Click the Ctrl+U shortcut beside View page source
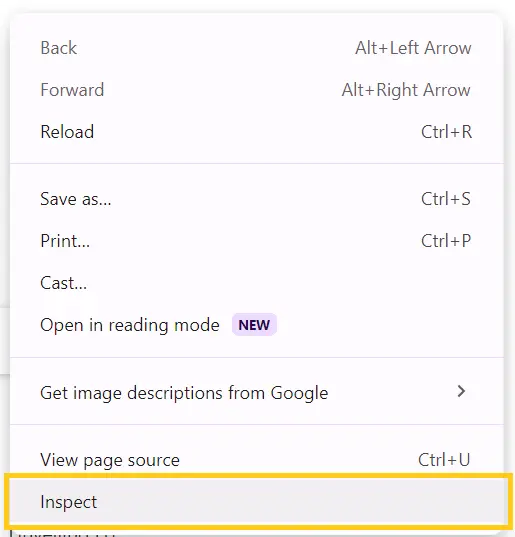The width and height of the screenshot is (515, 537). pos(444,460)
